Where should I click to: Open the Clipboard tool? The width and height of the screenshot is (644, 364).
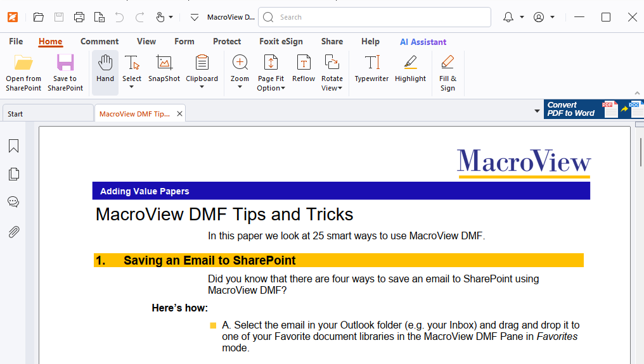202,68
